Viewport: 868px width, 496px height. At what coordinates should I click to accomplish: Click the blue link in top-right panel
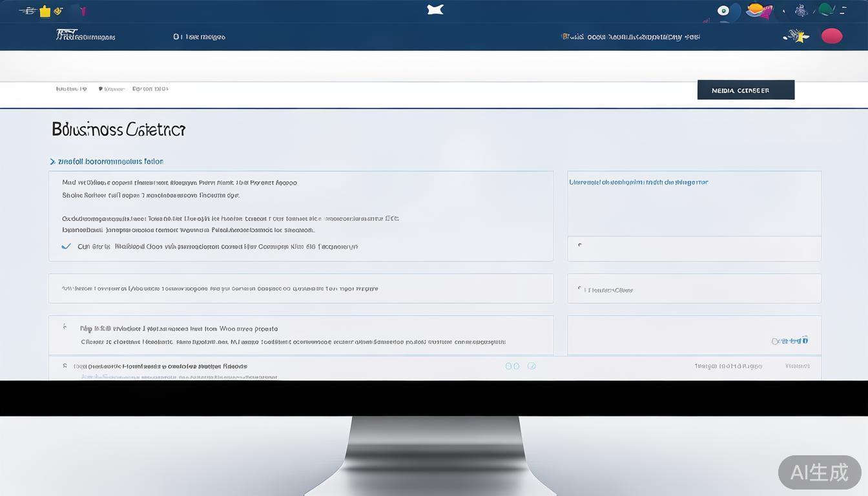[638, 182]
